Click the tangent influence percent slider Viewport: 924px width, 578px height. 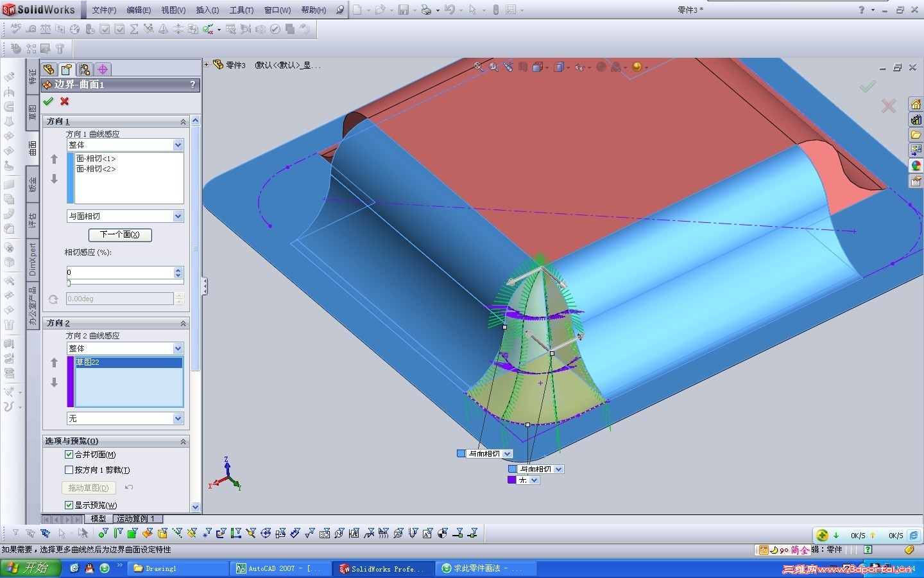coord(125,283)
